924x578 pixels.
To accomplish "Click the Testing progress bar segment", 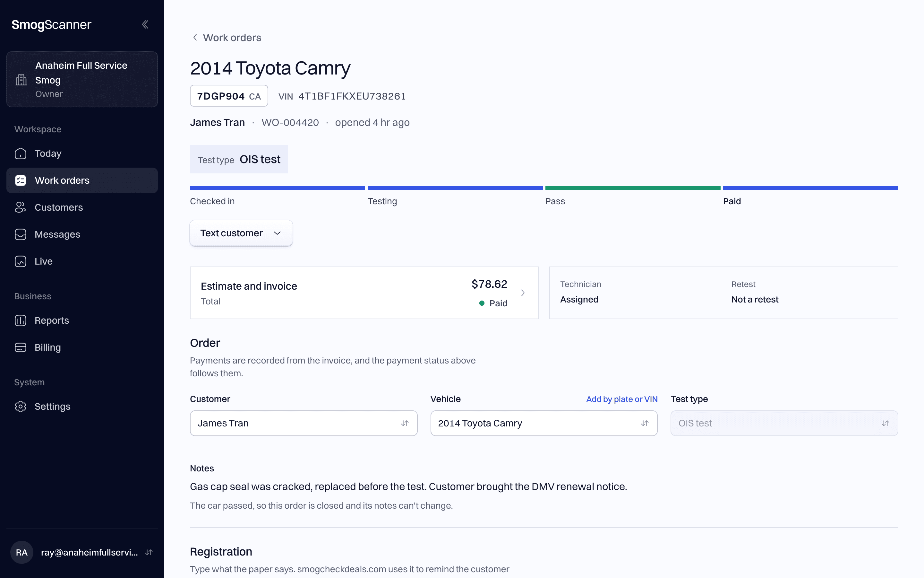I will pos(455,188).
